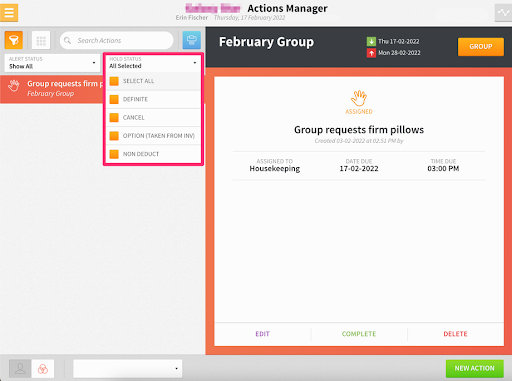
Task: Click the green New Action button
Action: [x=474, y=368]
